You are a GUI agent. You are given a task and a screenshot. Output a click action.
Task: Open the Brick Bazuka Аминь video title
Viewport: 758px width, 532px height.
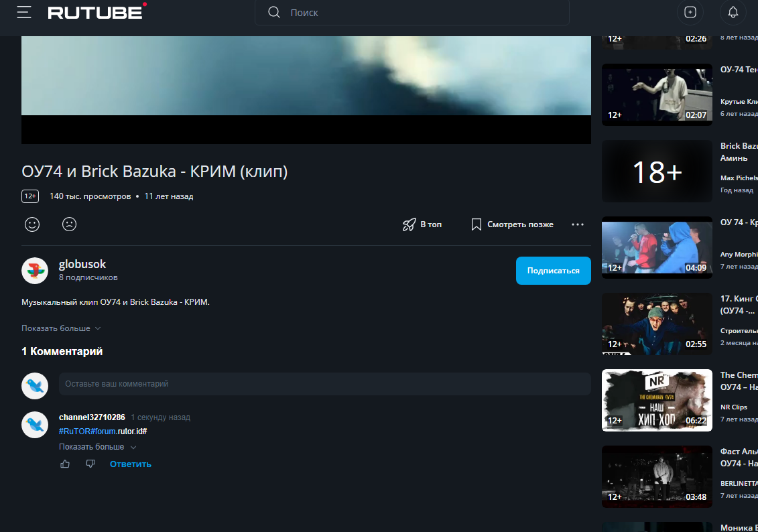coord(739,151)
